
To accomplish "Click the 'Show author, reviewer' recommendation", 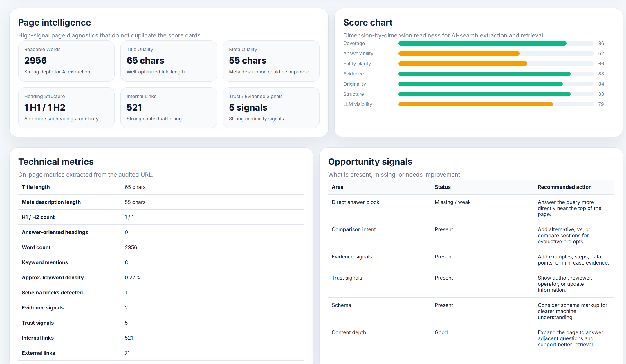I will tap(565, 284).
